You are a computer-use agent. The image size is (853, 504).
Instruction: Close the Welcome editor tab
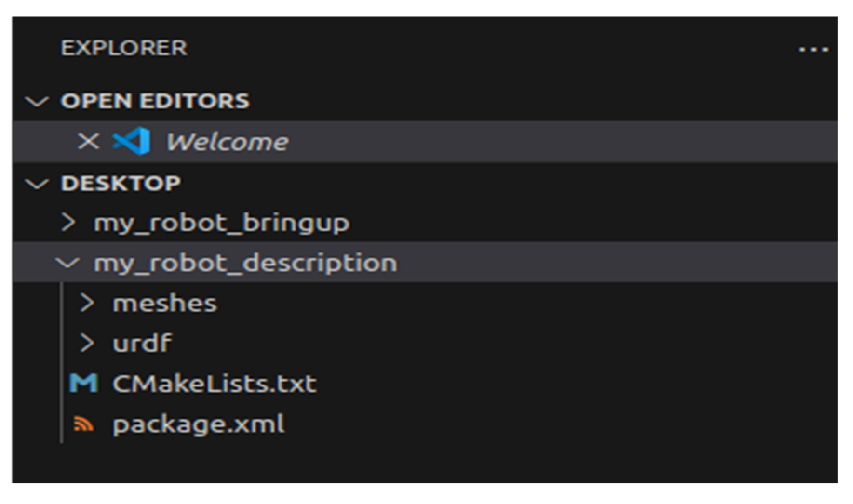(88, 141)
